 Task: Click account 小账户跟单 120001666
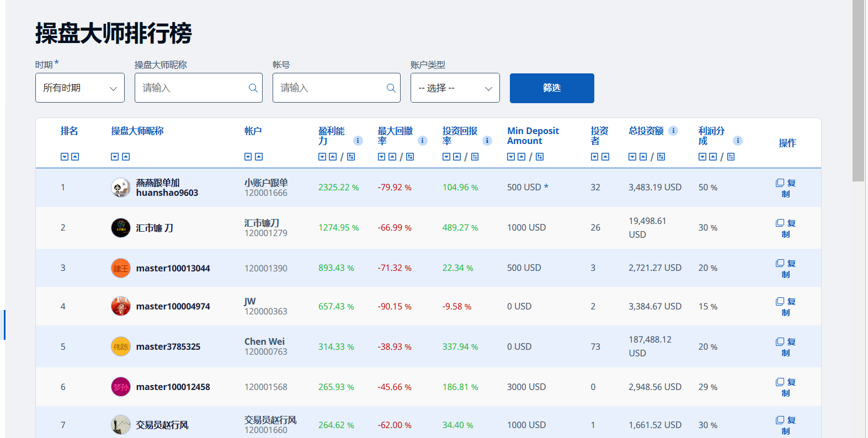266,188
